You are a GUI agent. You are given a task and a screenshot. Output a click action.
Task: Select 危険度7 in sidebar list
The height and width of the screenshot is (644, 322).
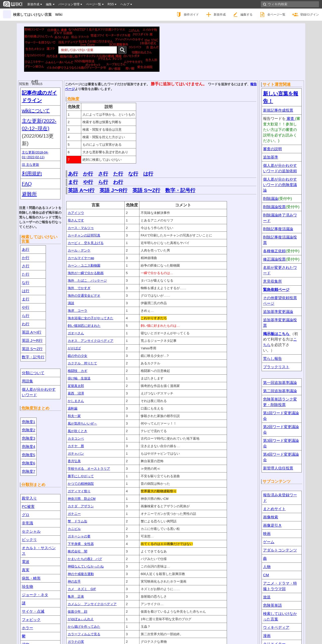click(x=28, y=471)
